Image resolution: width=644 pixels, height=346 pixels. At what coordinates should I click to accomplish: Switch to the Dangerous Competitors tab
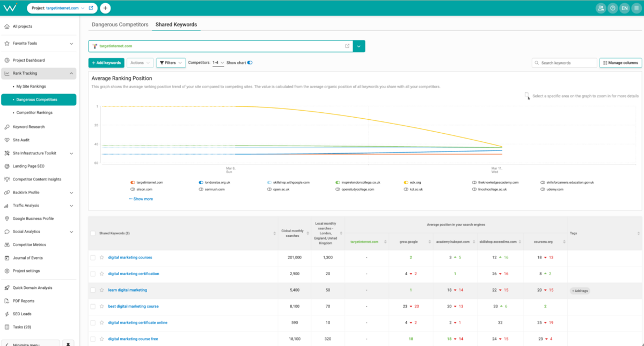[120, 25]
